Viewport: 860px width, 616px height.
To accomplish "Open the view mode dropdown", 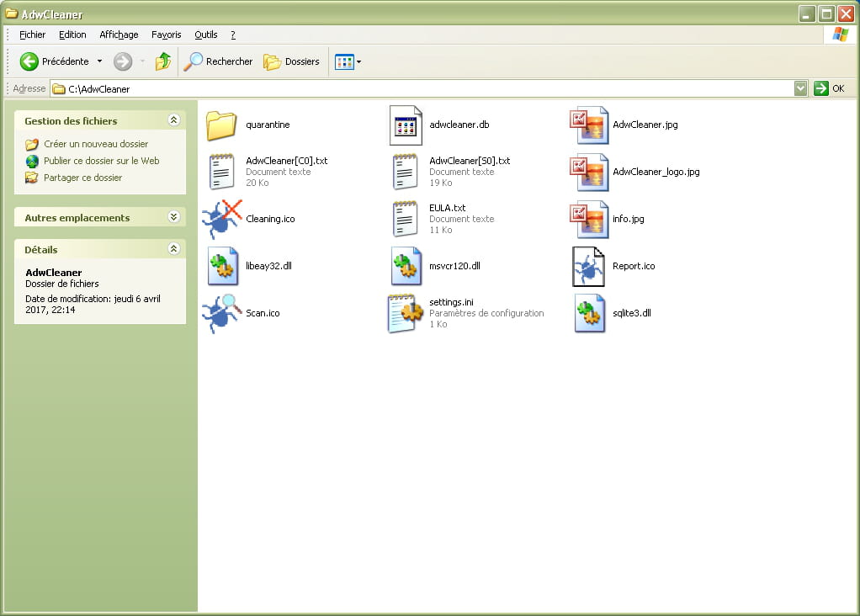I will click(348, 61).
